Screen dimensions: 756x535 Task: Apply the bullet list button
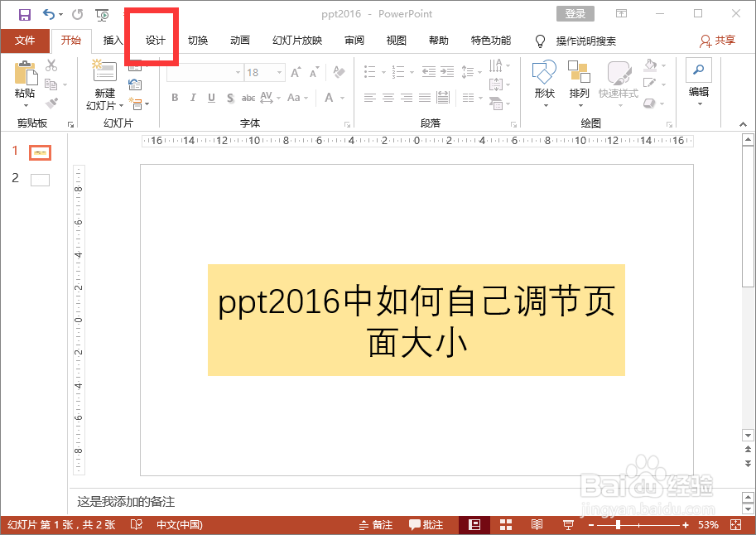[x=370, y=72]
